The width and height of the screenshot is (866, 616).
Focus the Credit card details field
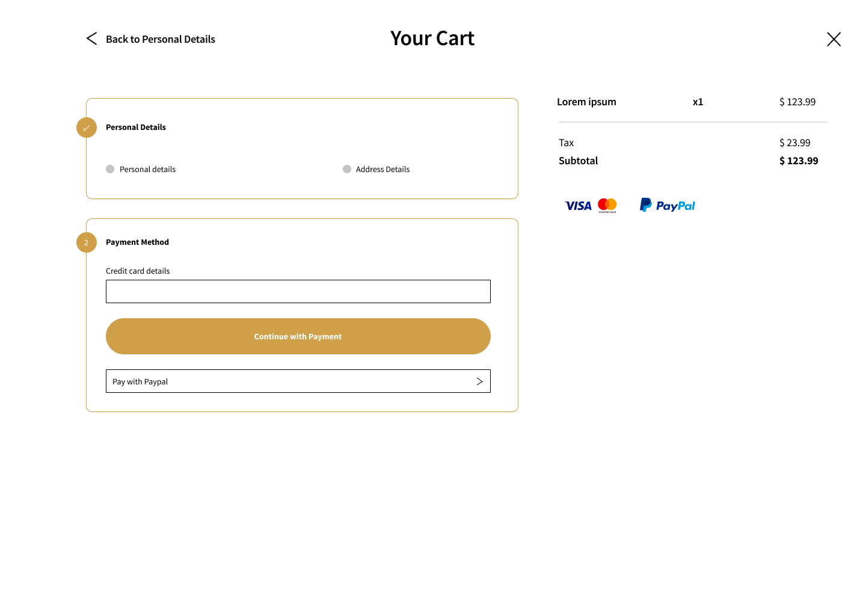298,291
